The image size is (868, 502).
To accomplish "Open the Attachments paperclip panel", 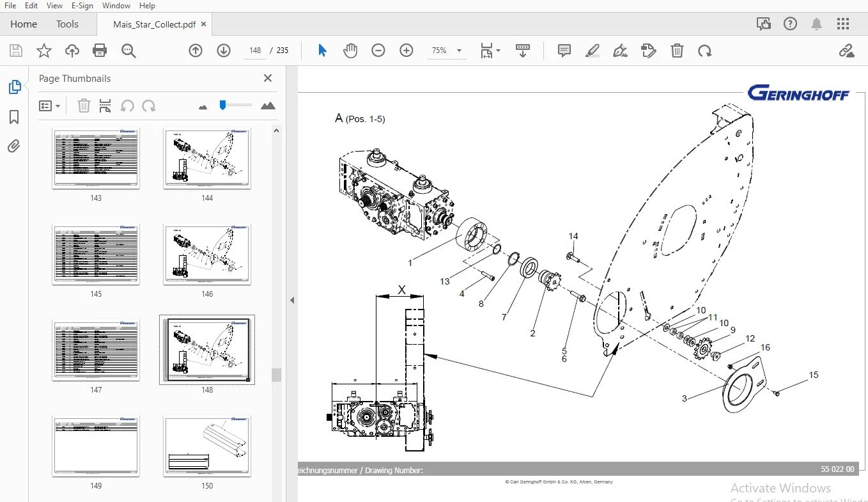I will pos(14,146).
